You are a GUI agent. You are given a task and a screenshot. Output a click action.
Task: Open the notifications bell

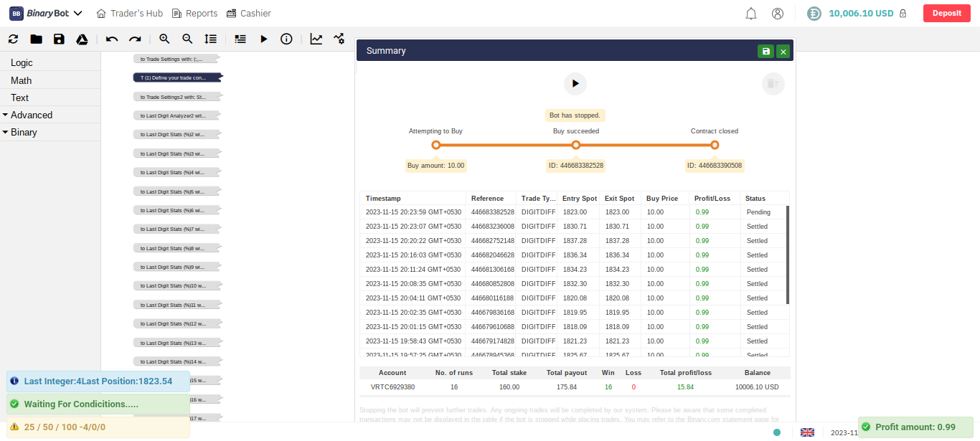pos(751,14)
